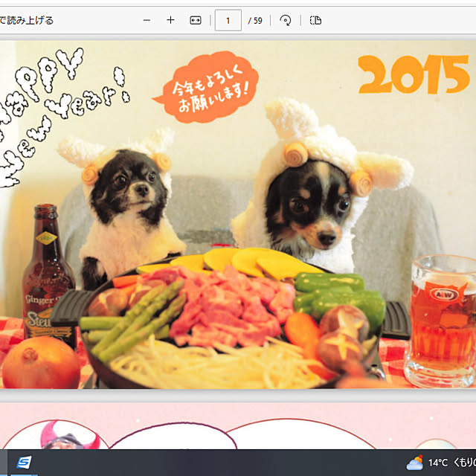Image resolution: width=476 pixels, height=476 pixels.
Task: Zoom in with the plus button
Action: pos(170,20)
